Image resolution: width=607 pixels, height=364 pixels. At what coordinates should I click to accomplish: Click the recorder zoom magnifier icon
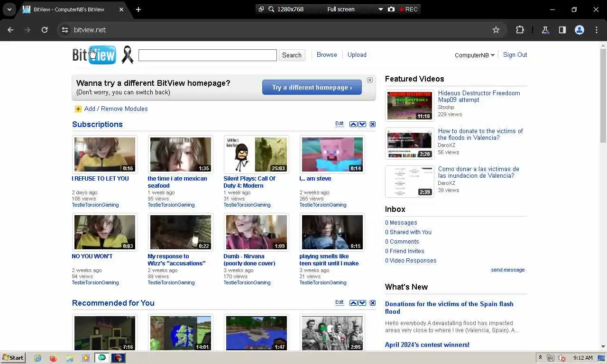pos(271,9)
